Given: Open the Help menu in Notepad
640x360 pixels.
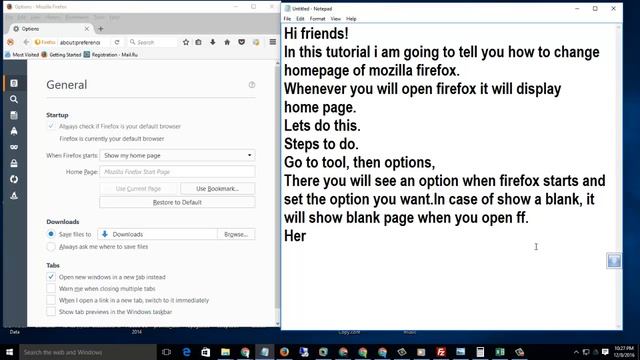Looking at the screenshot, I should (x=351, y=19).
